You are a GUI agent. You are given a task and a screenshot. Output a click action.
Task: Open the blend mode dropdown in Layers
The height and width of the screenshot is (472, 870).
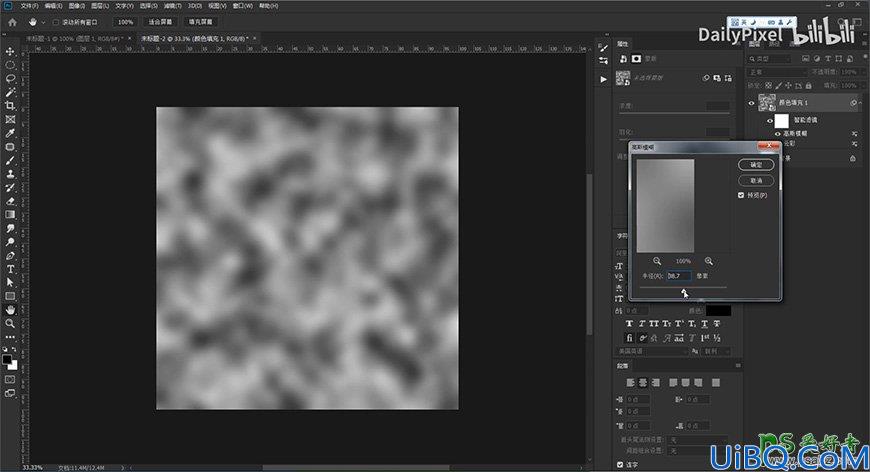[x=777, y=72]
